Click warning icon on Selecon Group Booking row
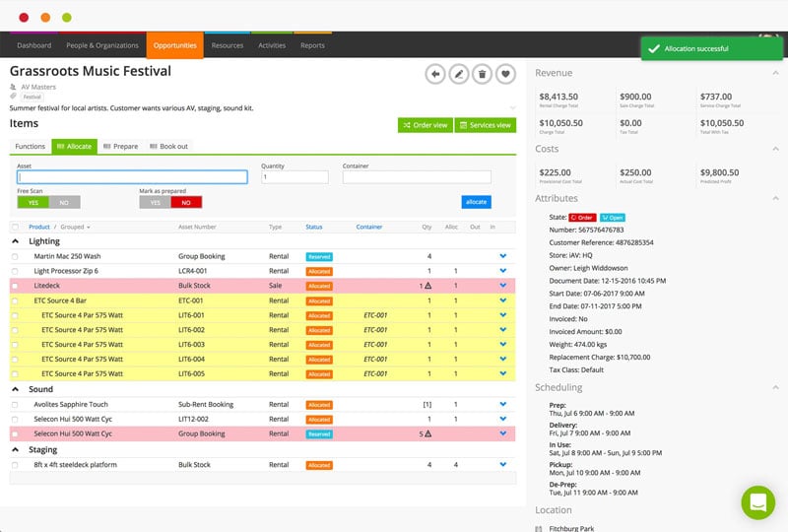 pos(428,433)
